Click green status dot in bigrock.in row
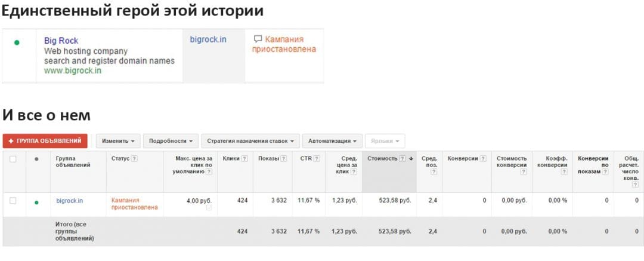This screenshot has width=644, height=261. click(36, 202)
